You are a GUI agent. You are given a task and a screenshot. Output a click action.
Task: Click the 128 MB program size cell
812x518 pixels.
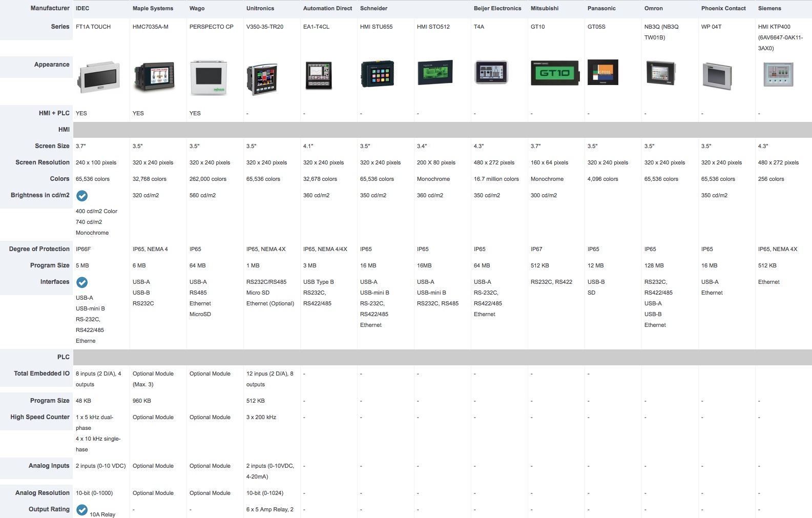pyautogui.click(x=654, y=265)
